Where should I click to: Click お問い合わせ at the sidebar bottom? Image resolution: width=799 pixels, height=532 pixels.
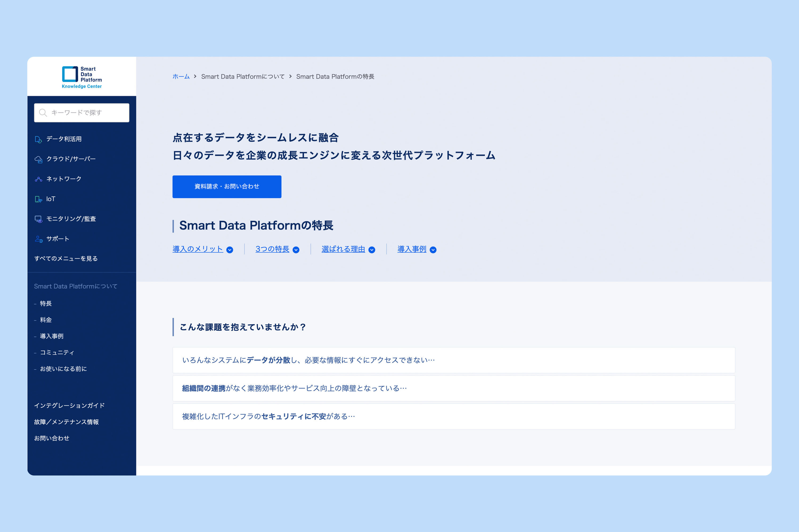pos(52,438)
